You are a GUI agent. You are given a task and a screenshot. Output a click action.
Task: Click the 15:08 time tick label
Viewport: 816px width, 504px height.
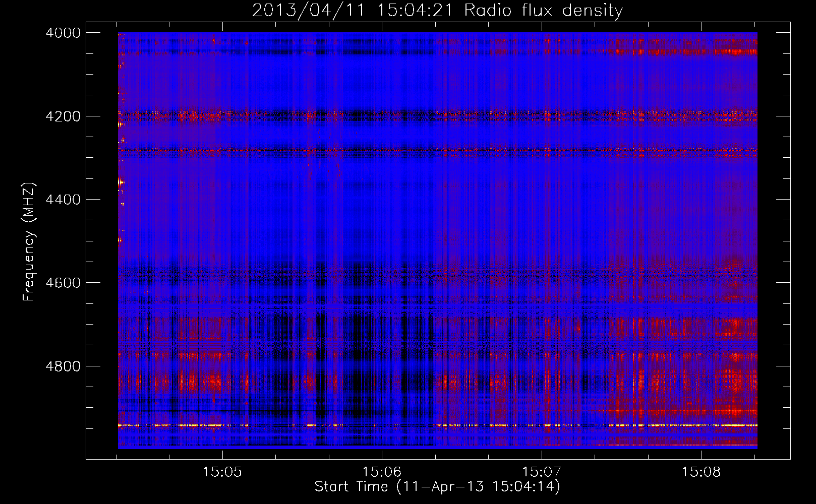click(x=701, y=472)
